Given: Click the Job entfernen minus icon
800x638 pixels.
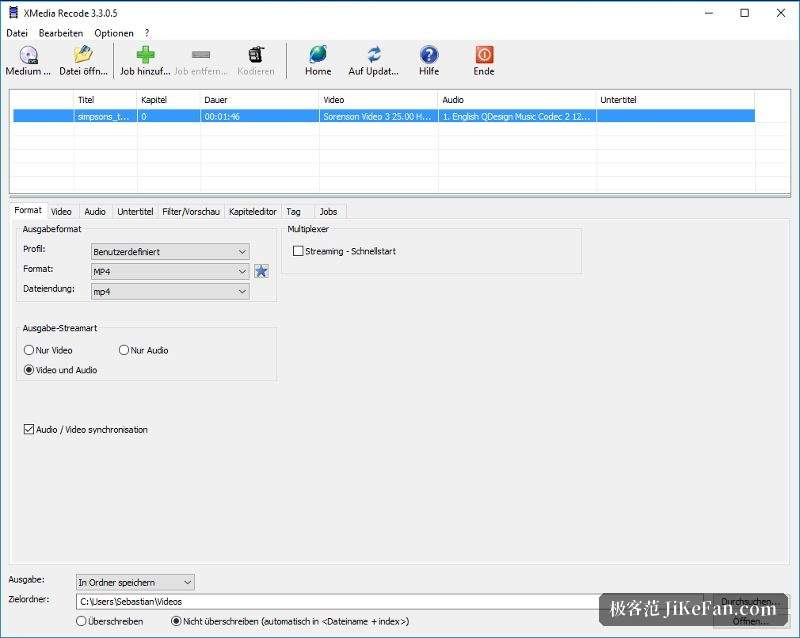Looking at the screenshot, I should [x=201, y=54].
